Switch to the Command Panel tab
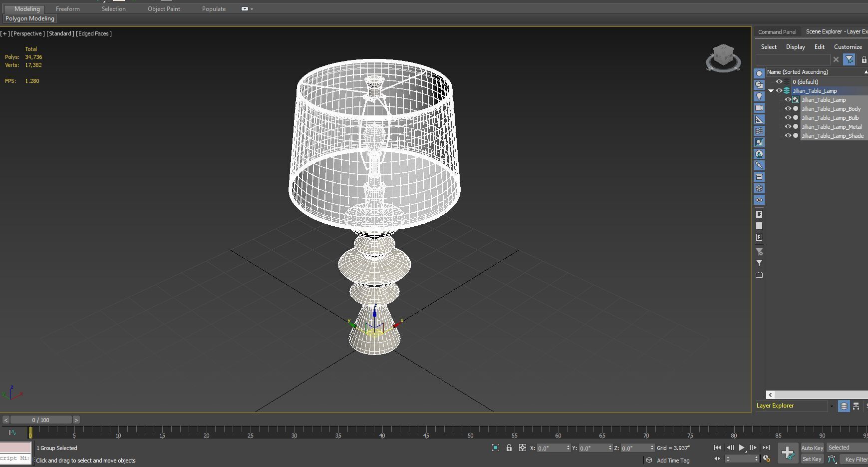The width and height of the screenshot is (868, 467). click(x=777, y=31)
